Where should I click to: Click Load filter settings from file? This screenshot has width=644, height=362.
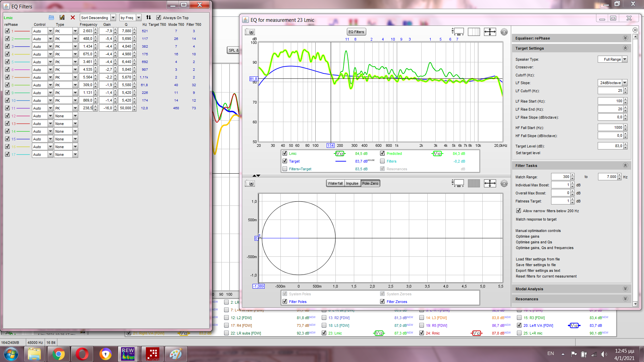click(538, 259)
